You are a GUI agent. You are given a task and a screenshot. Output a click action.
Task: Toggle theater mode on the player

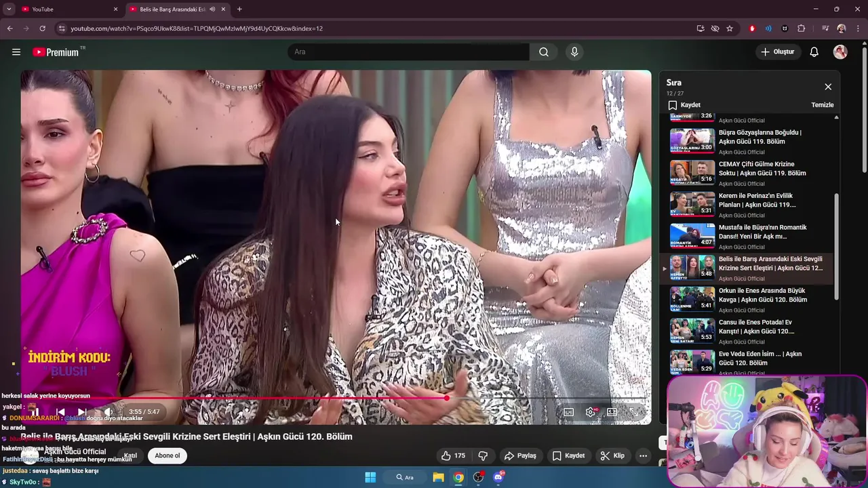point(612,411)
